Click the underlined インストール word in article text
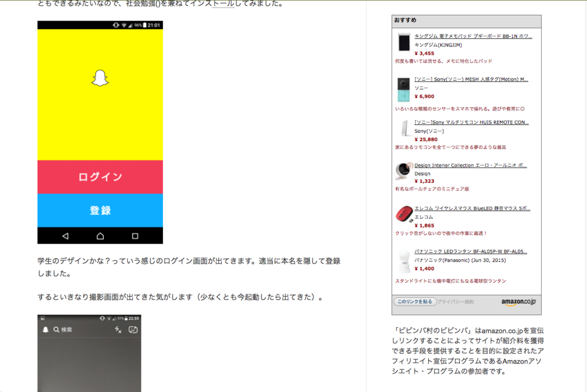 223,4
